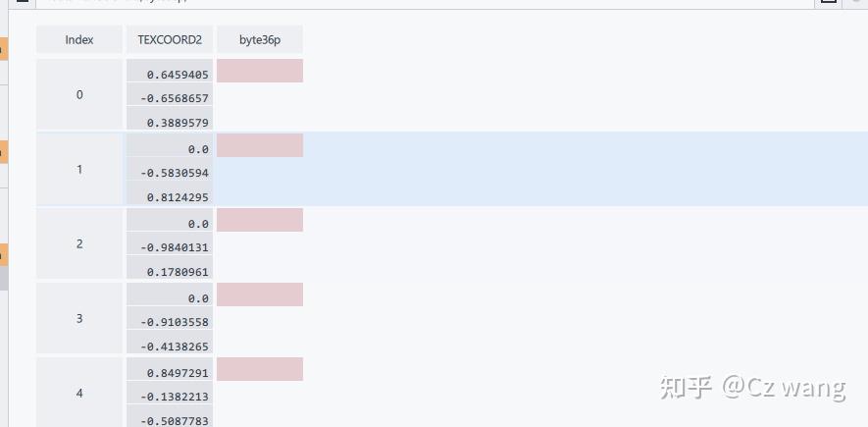The width and height of the screenshot is (868, 427).
Task: Select the row with index 0
Action: 79,95
